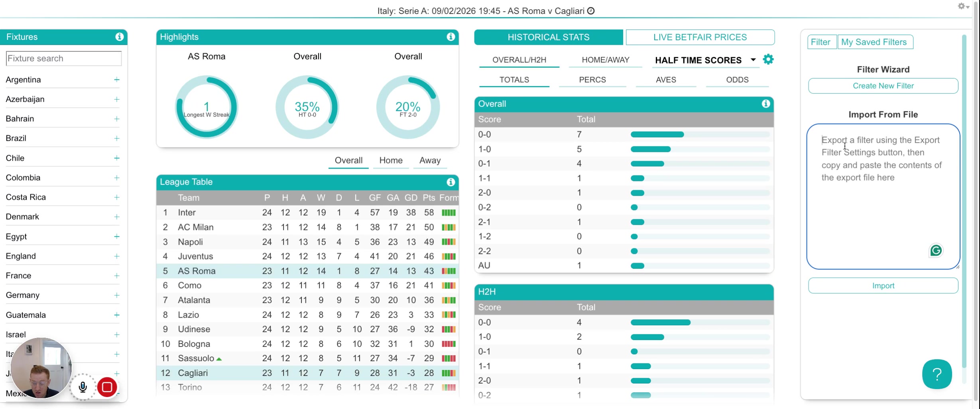Click the Fixtures panel info icon

119,37
